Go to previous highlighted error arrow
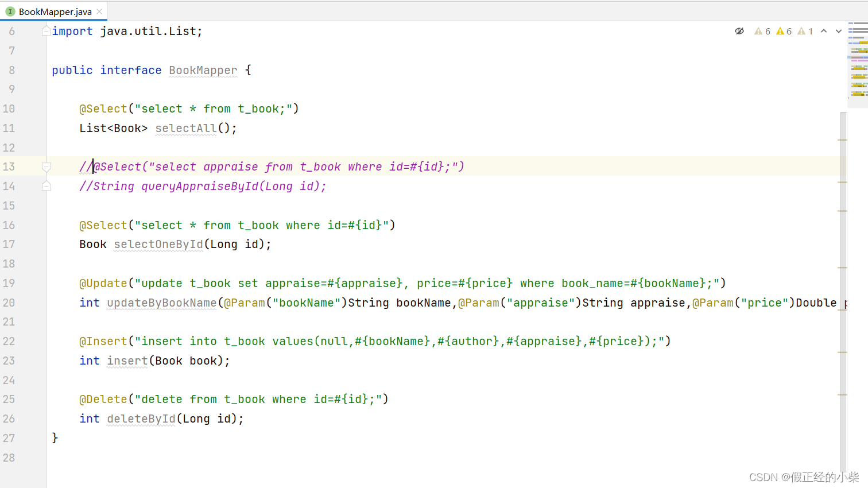This screenshot has width=868, height=488. coord(824,31)
